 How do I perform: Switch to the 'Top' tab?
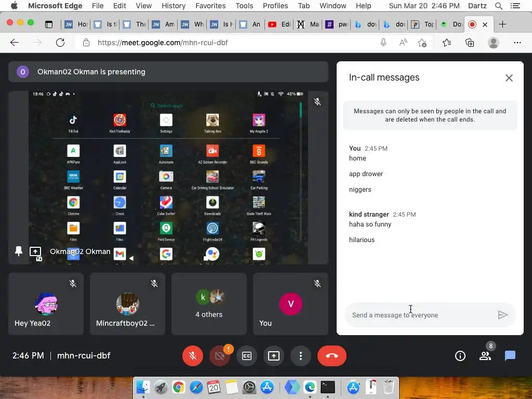[x=423, y=24]
